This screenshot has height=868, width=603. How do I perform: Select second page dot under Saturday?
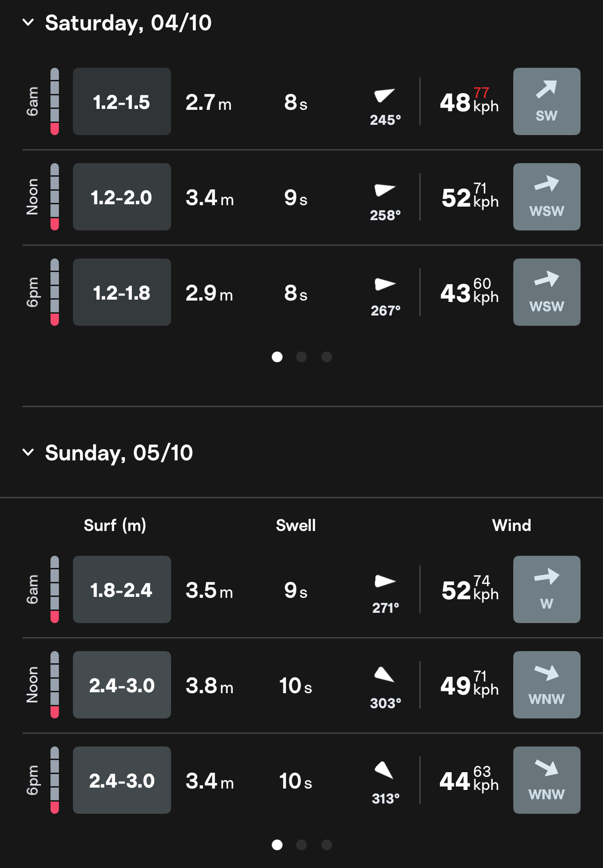(301, 357)
